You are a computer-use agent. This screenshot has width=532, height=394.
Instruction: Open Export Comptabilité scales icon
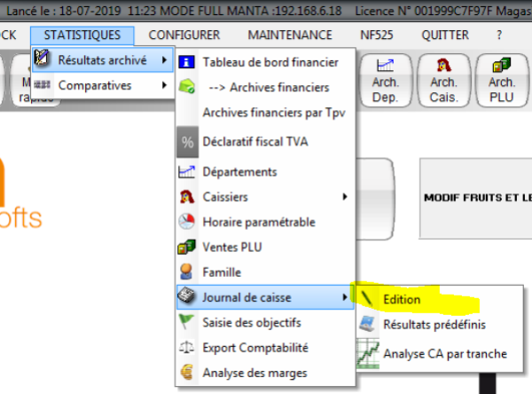click(187, 347)
